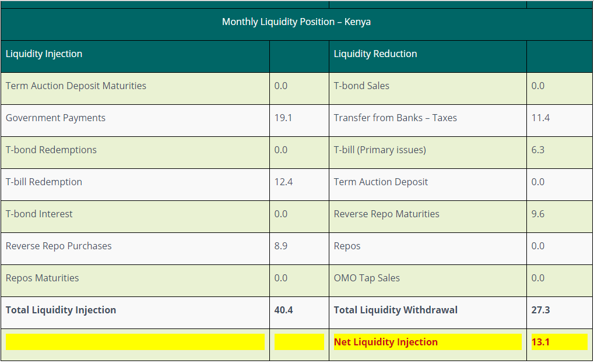594x364 pixels.
Task: Click the Government Payments label
Action: coord(56,118)
